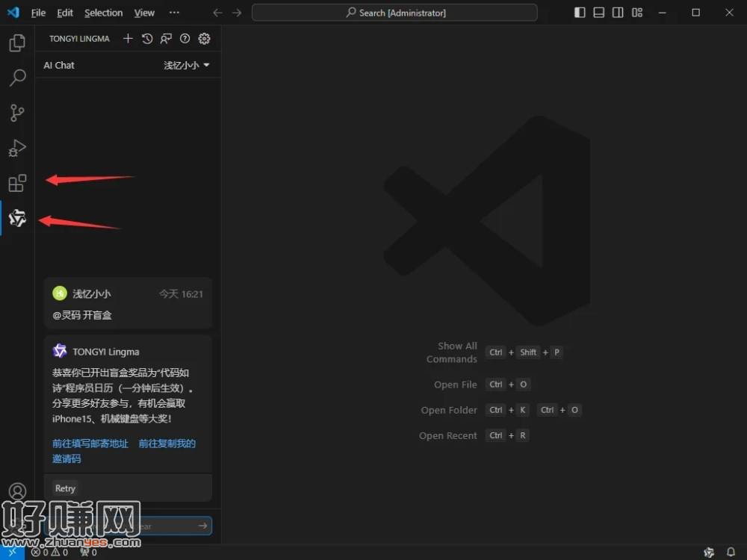Open Tongyi Lingma settings gear
Viewport: 747px width, 560px height.
(204, 39)
